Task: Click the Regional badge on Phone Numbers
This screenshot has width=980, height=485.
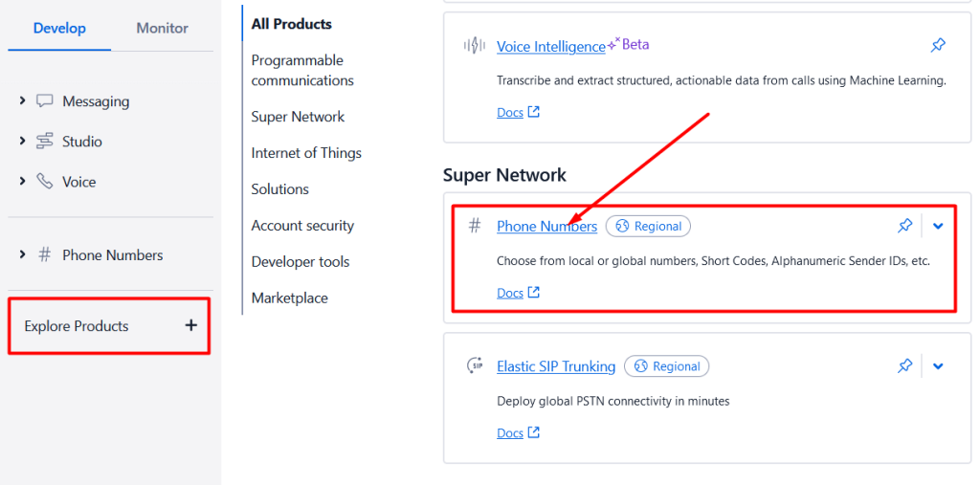Action: (x=648, y=227)
